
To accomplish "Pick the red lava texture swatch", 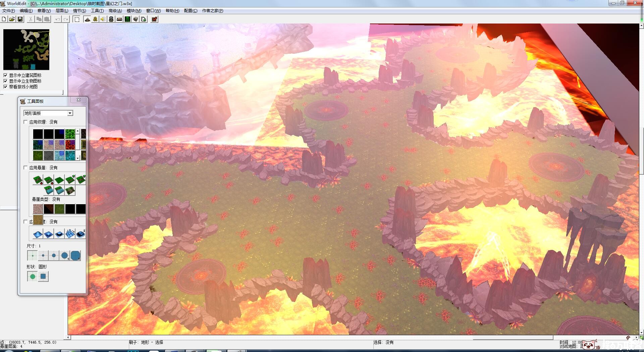I will pos(70,145).
